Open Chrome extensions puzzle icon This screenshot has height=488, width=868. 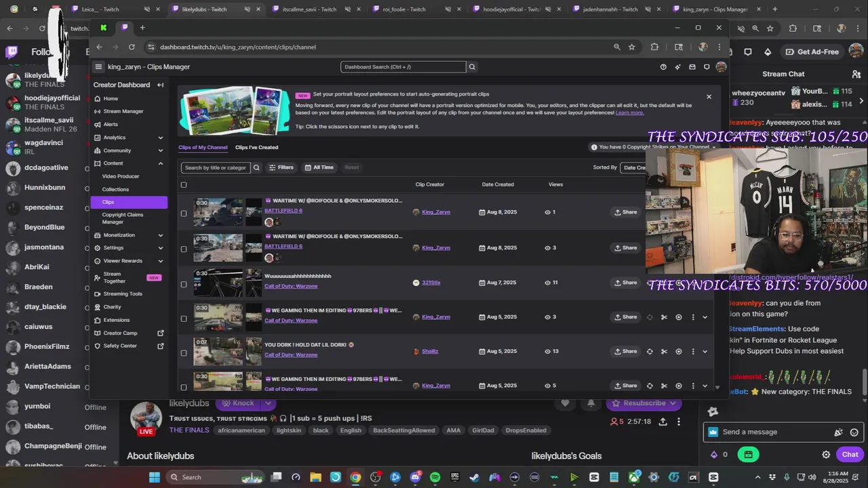tap(654, 47)
